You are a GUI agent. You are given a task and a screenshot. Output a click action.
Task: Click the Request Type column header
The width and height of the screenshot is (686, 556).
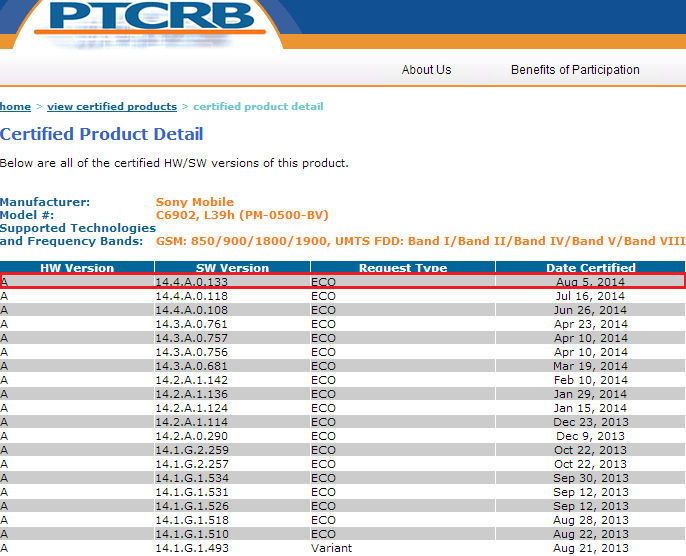click(x=403, y=267)
